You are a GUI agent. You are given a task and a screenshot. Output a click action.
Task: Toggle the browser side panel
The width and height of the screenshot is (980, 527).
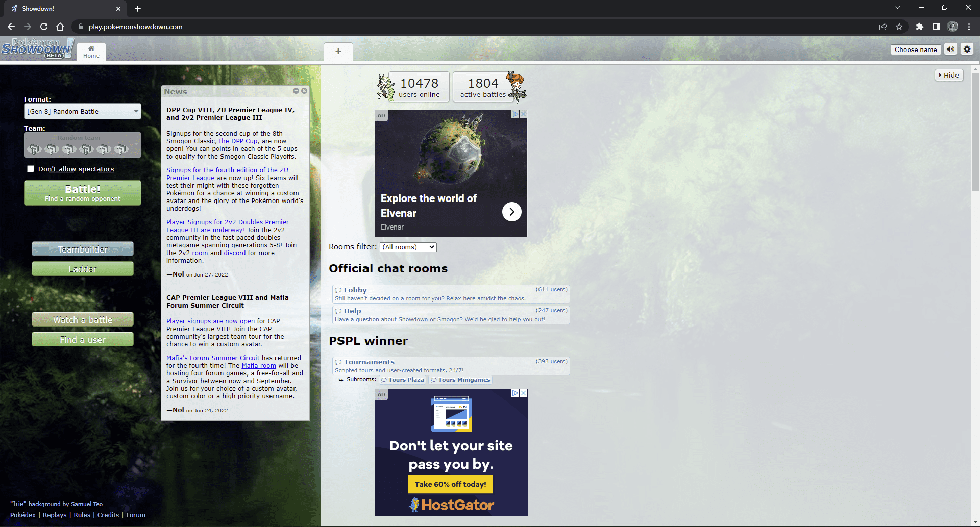[936, 27]
